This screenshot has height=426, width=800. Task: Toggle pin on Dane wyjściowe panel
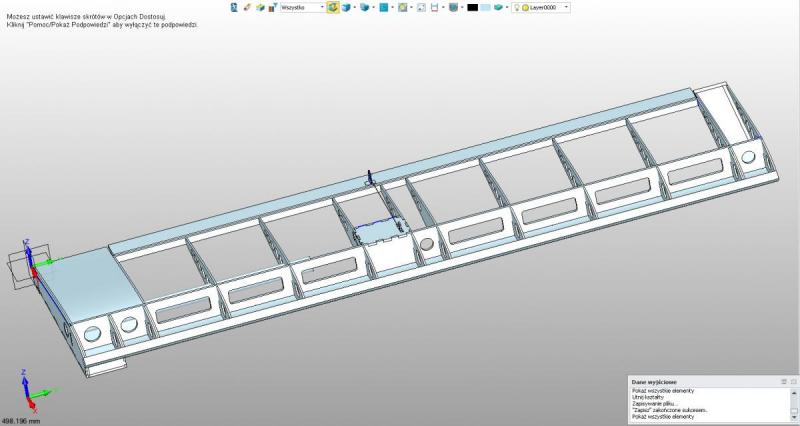point(784,382)
